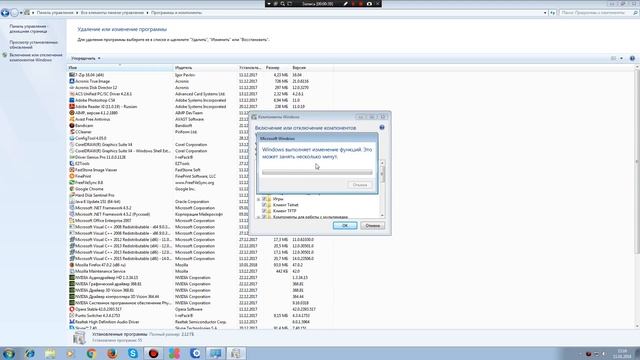The image size is (640, 360).
Task: Go back with the Back arrow button
Action: [x=5, y=13]
